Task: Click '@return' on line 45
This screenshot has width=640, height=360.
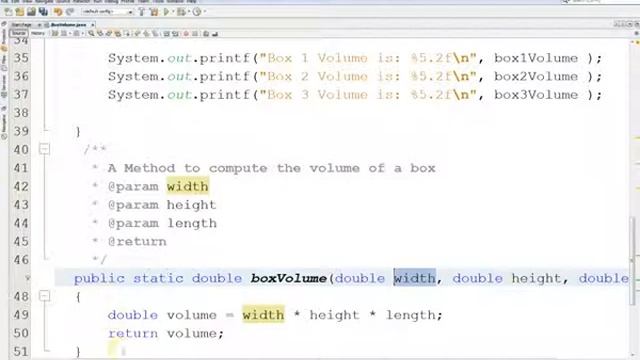Action: coord(137,242)
